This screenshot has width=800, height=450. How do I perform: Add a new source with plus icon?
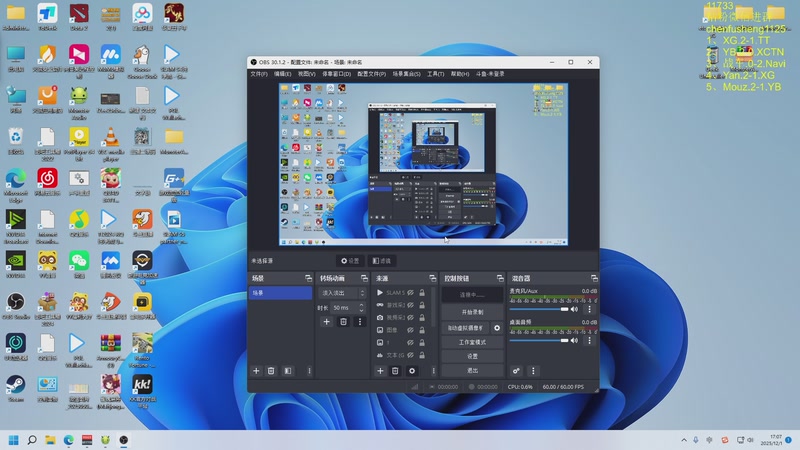[x=380, y=371]
